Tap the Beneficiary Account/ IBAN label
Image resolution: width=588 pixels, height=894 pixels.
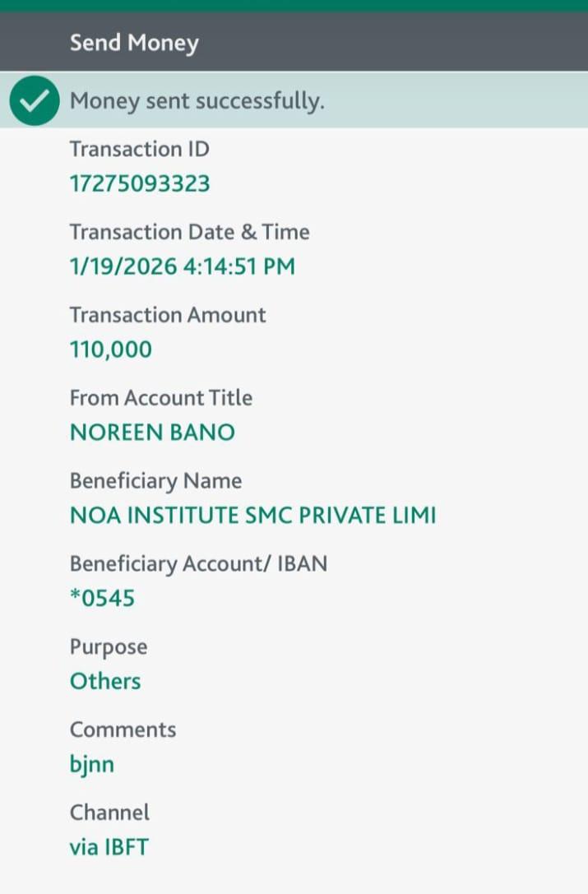(x=198, y=564)
